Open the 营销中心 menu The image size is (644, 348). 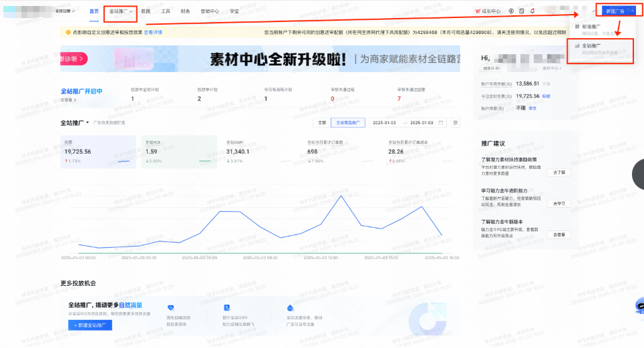coord(210,11)
